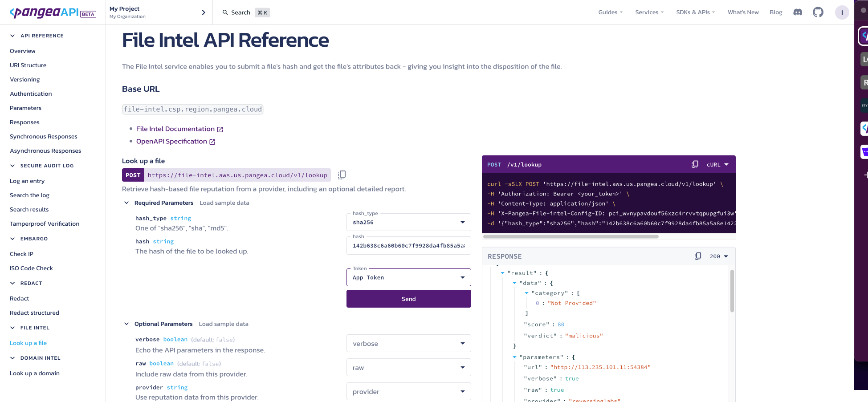Click into the hash input field

(408, 245)
